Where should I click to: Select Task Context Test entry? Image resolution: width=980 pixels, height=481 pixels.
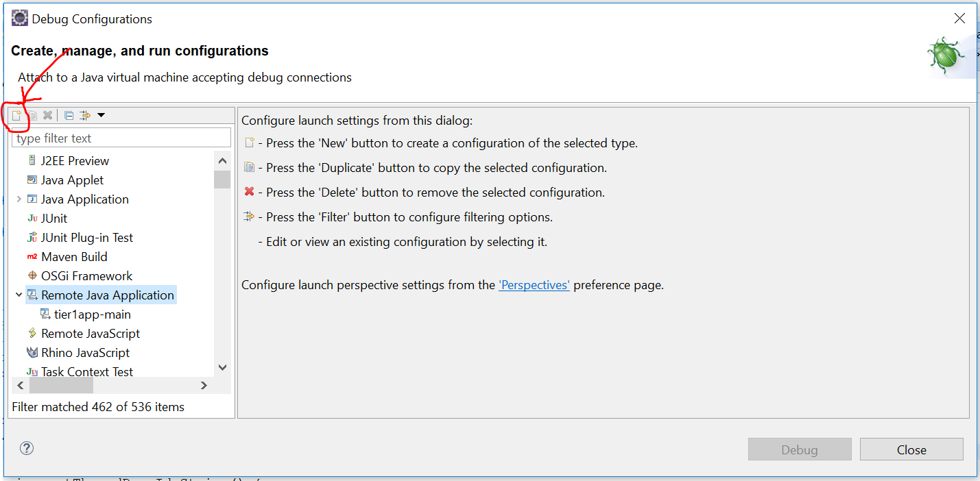(x=87, y=372)
